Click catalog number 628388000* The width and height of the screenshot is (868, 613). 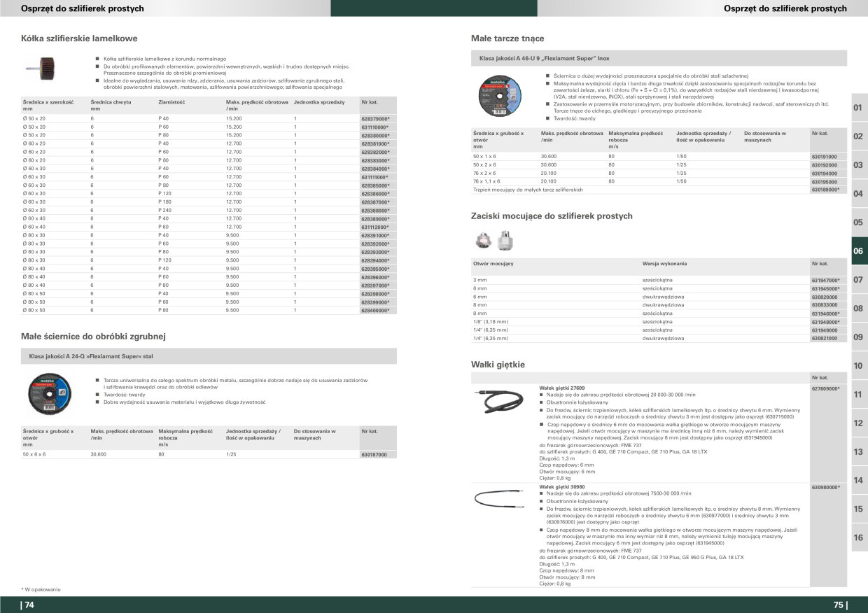tap(375, 211)
